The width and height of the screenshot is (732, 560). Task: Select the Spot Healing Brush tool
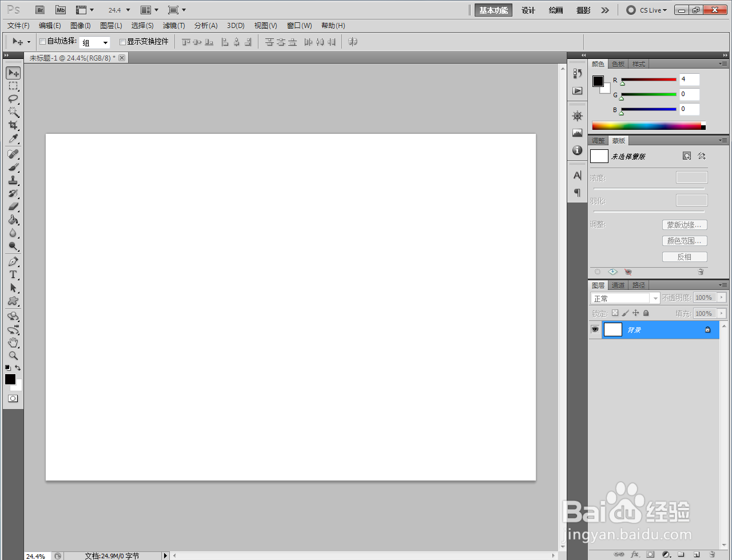pos(13,154)
